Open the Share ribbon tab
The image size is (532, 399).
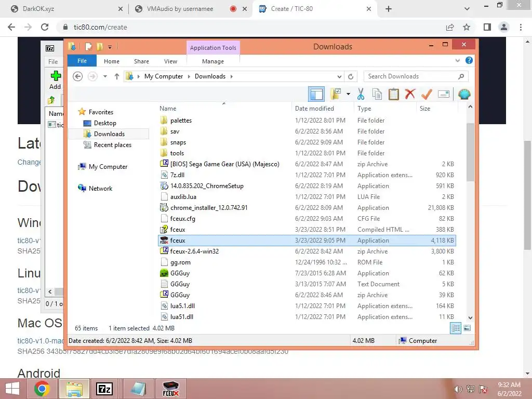coord(141,61)
